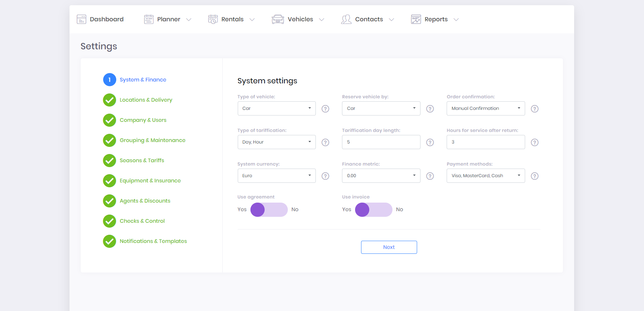Click the Planner calendar icon
The height and width of the screenshot is (311, 644).
pyautogui.click(x=149, y=19)
